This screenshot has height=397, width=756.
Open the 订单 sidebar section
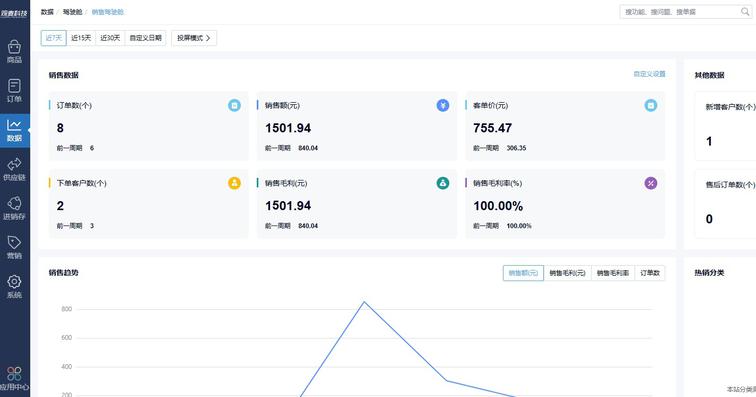(14, 91)
